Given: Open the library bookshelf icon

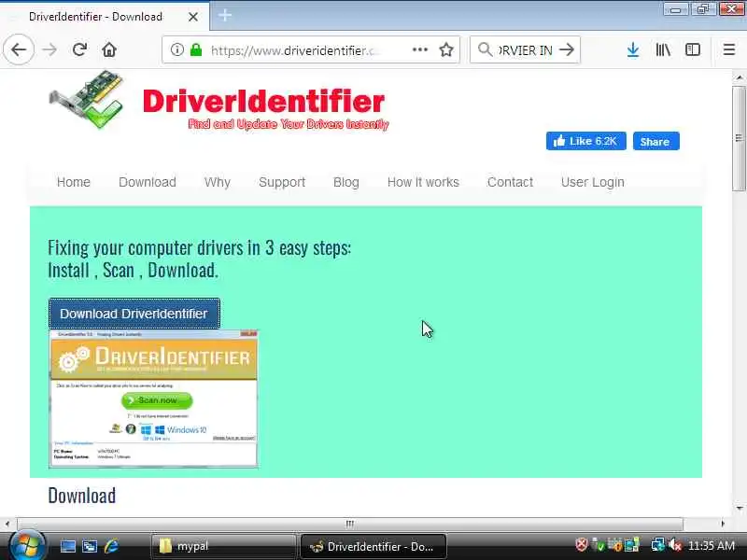Looking at the screenshot, I should click(663, 49).
